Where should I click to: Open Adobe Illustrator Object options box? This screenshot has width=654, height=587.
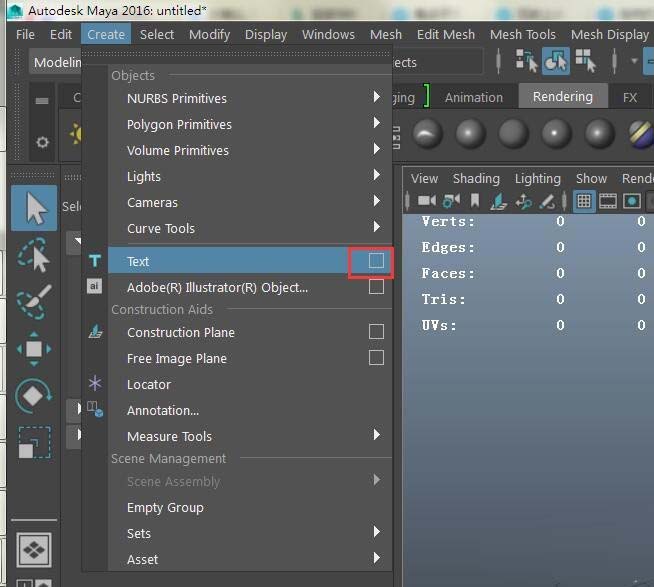[376, 287]
